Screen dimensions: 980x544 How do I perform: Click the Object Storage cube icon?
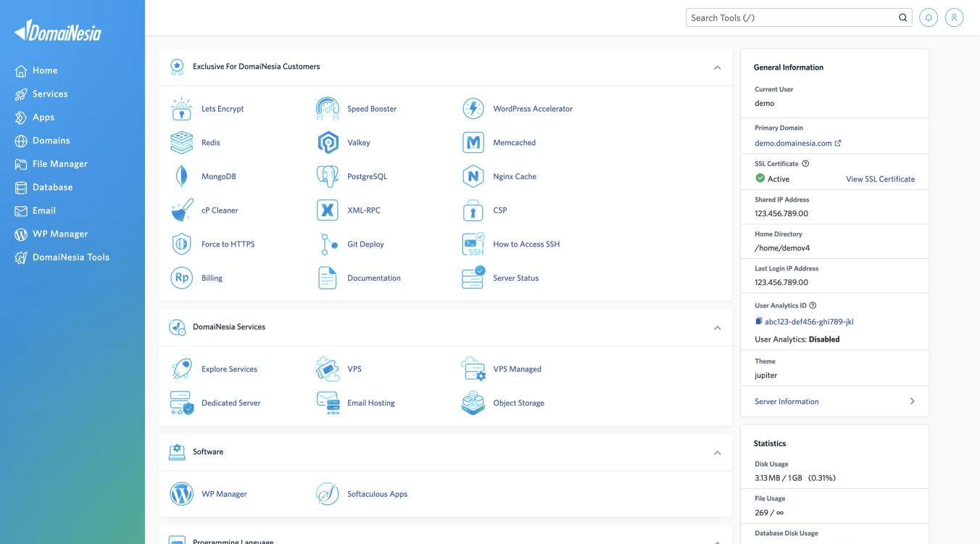[x=473, y=403]
